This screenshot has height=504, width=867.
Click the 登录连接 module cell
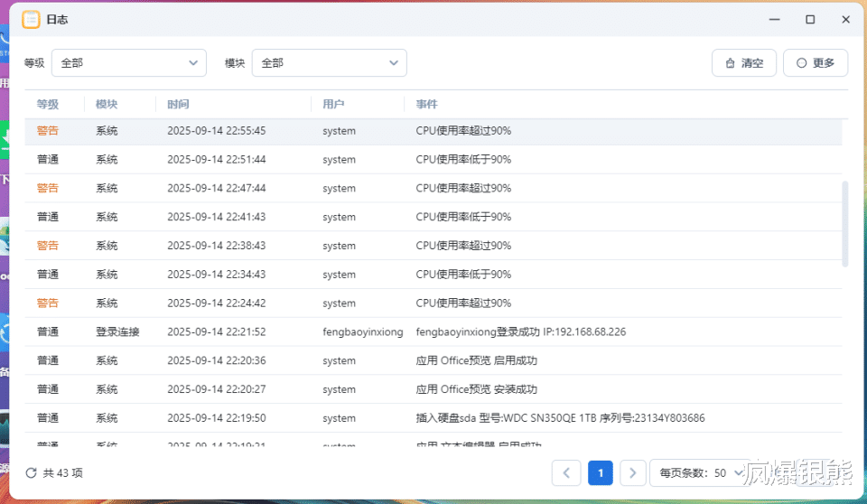pyautogui.click(x=117, y=332)
